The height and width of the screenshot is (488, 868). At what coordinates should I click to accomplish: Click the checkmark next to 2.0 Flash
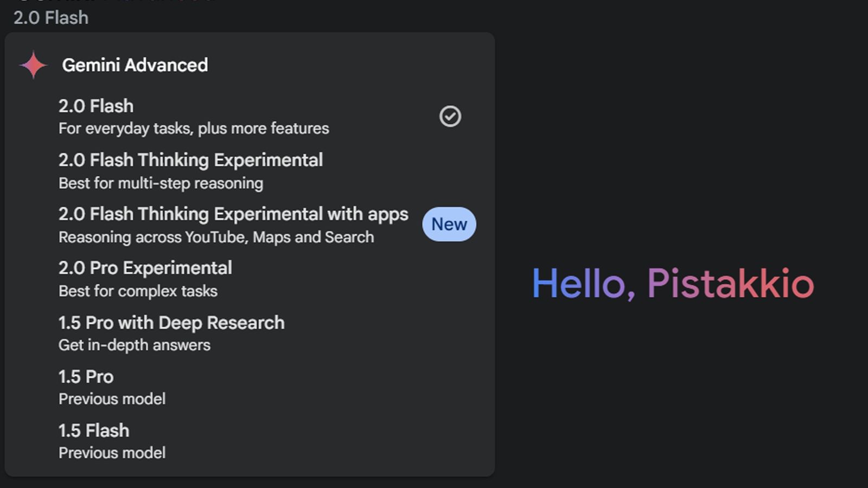pyautogui.click(x=450, y=116)
